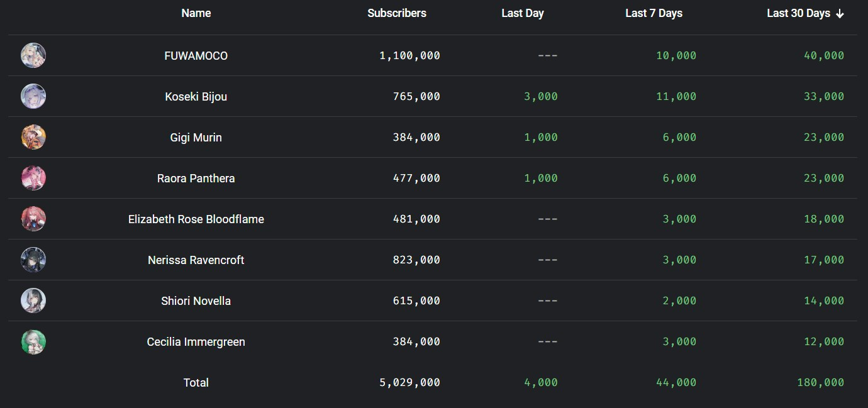This screenshot has height=408, width=868.
Task: Click Nerissa Ravencroft's avatar icon
Action: click(33, 260)
